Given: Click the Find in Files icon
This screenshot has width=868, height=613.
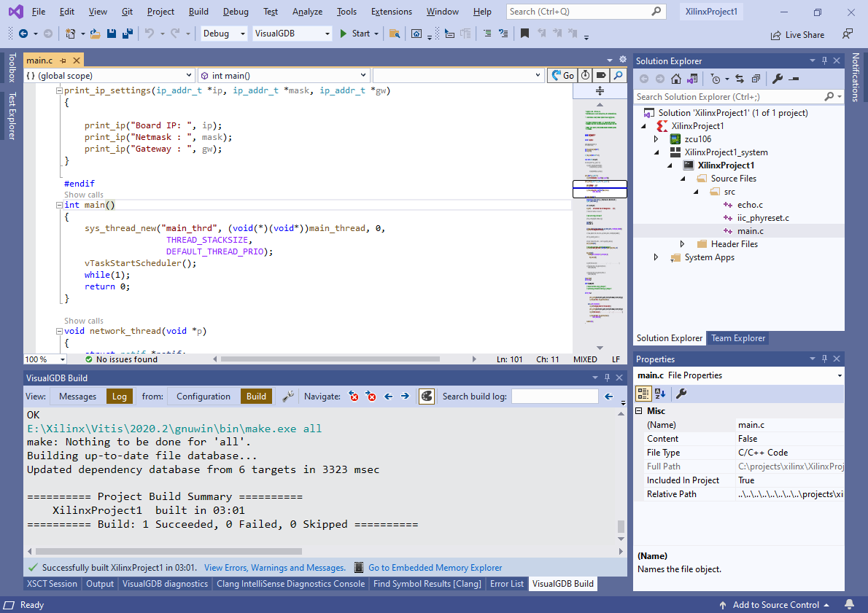Looking at the screenshot, I should coord(394,34).
